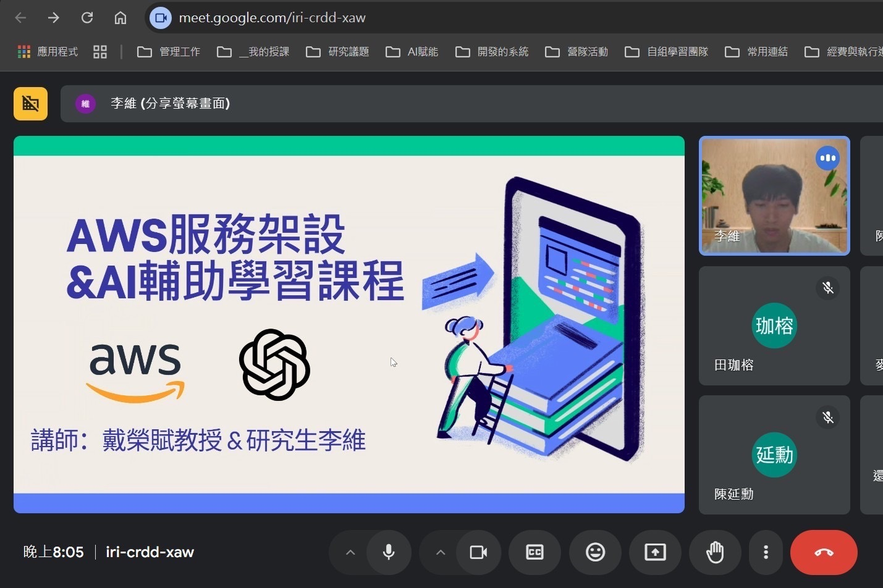The width and height of the screenshot is (883, 588).
Task: Click the 晚上8:05 time display
Action: [x=54, y=552]
